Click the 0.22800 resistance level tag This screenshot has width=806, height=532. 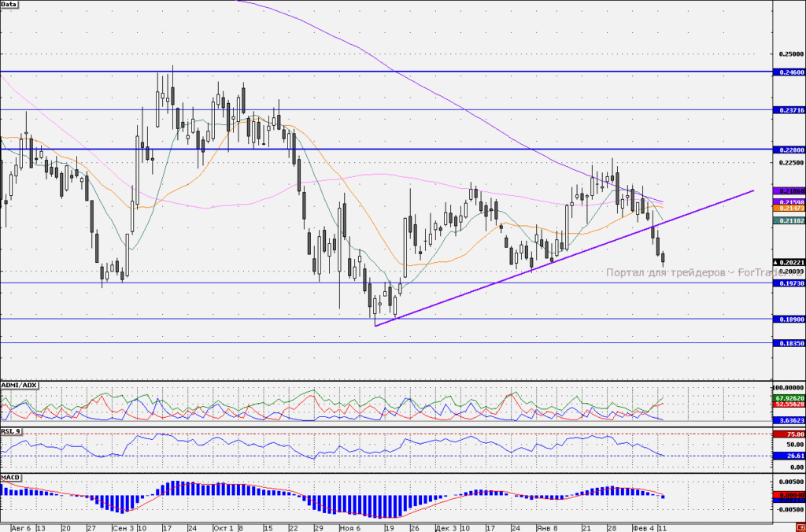[x=789, y=150]
